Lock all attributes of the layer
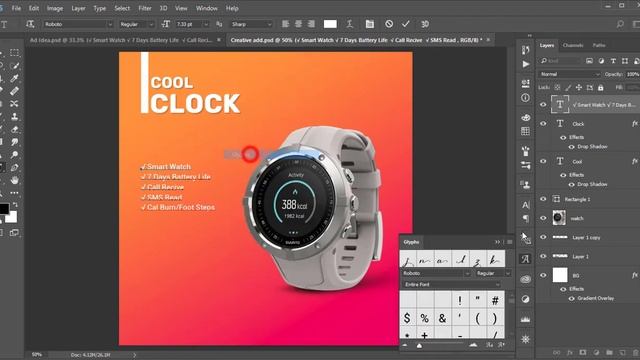 pyautogui.click(x=600, y=87)
